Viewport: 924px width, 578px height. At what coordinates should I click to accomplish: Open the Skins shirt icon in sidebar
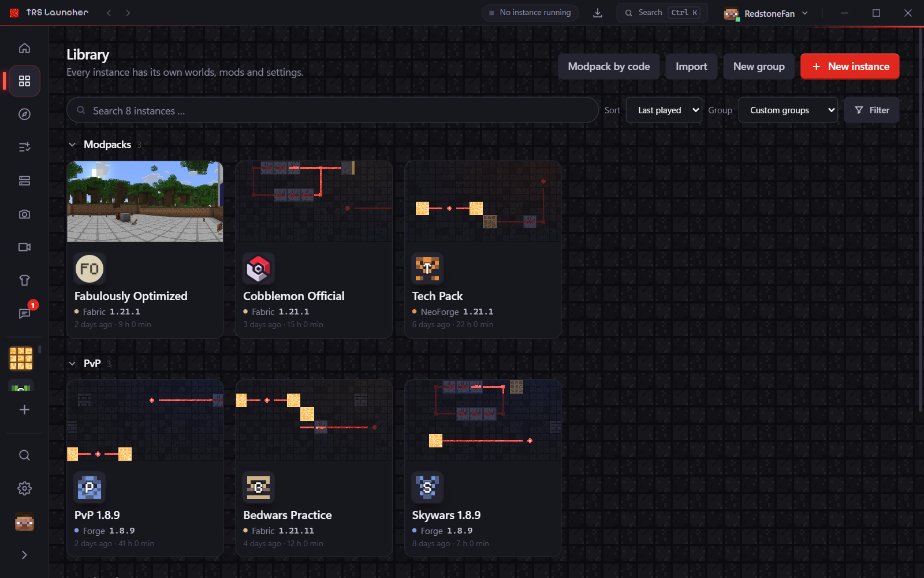point(24,280)
